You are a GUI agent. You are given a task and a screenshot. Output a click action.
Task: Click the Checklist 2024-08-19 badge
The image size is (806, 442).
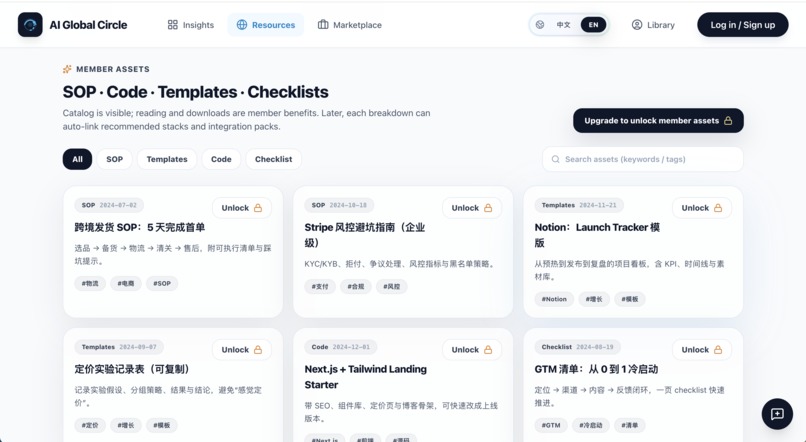click(x=577, y=347)
